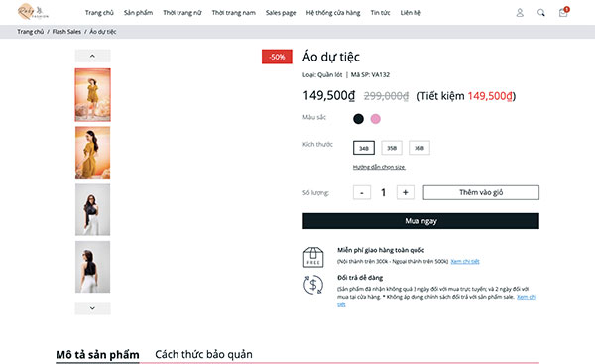Image resolution: width=595 pixels, height=364 pixels.
Task: Click the product title Áo dự tiệc
Action: (x=331, y=57)
